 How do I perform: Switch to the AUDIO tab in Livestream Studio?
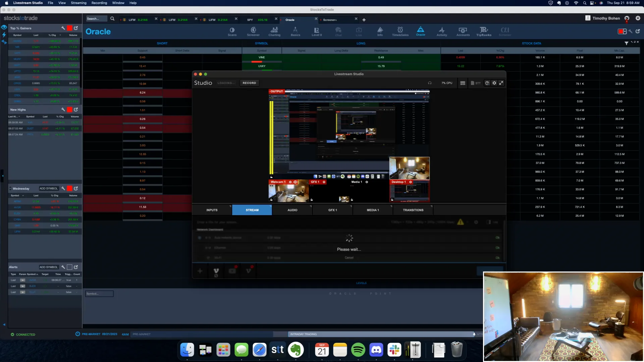pos(292,210)
